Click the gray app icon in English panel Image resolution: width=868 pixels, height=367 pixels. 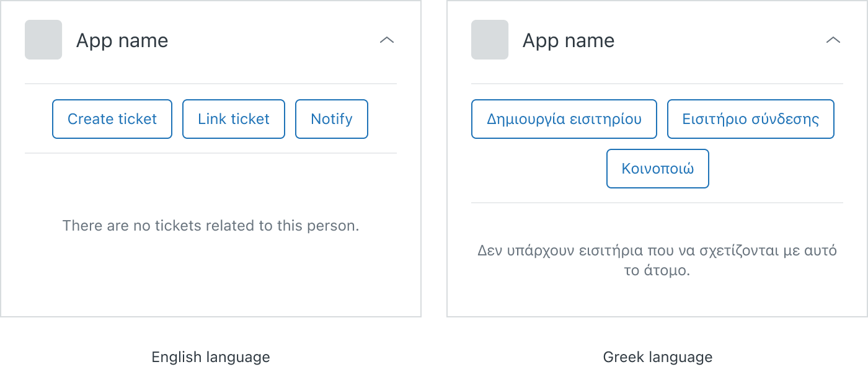(x=43, y=40)
